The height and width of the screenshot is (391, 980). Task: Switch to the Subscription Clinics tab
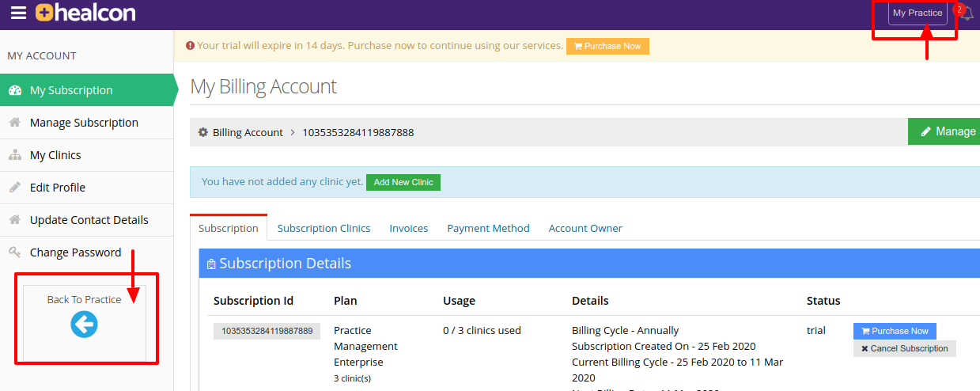[324, 228]
